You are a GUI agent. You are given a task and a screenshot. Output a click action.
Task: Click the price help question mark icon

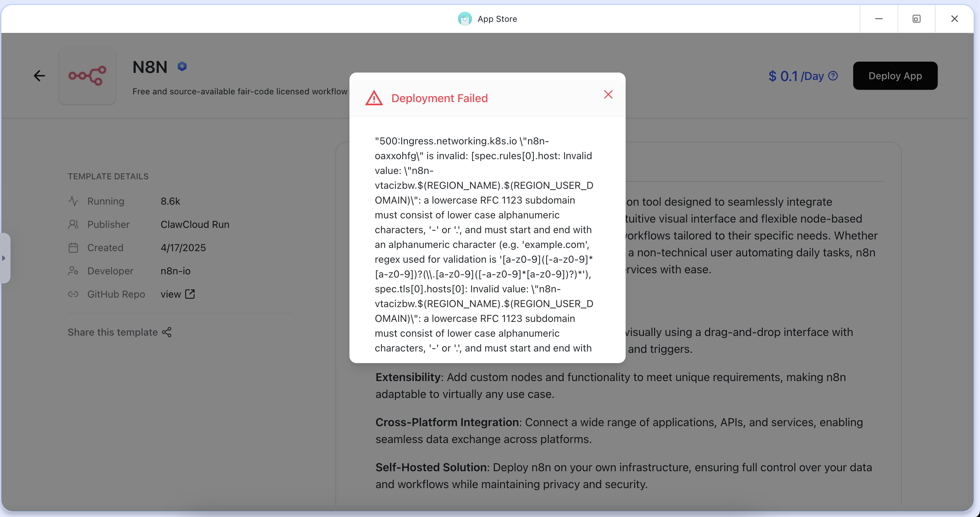point(833,76)
